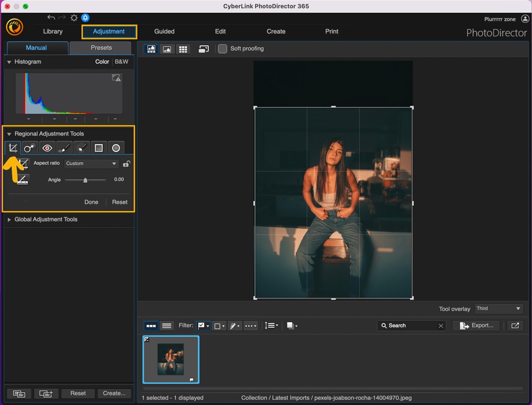Switch to viewer only mode

[167, 49]
